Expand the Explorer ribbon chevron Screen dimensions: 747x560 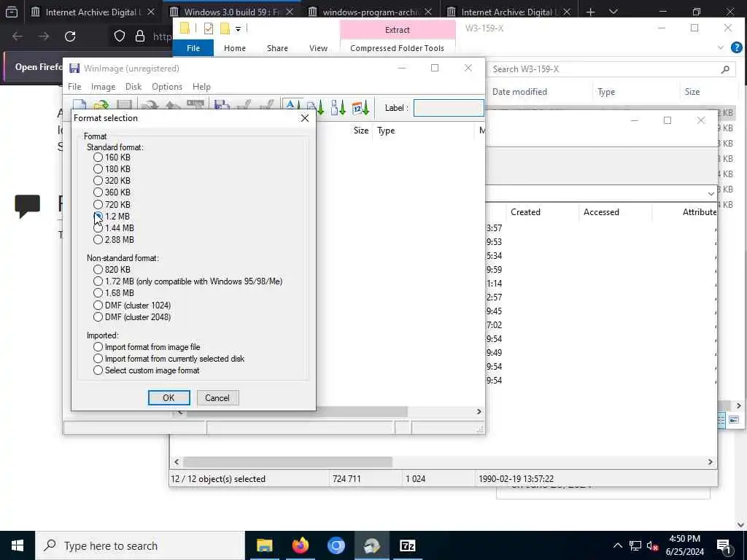pos(720,47)
